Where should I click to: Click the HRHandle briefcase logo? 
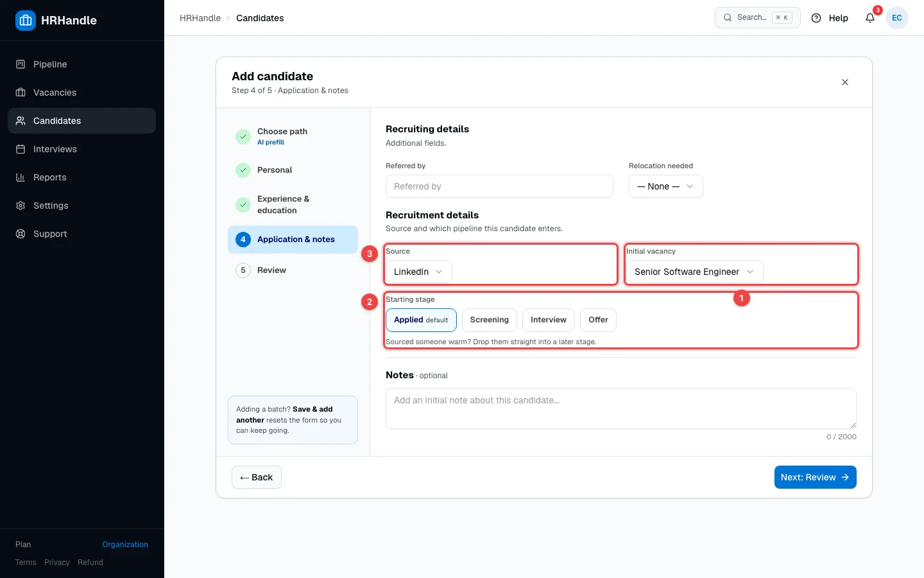click(26, 21)
